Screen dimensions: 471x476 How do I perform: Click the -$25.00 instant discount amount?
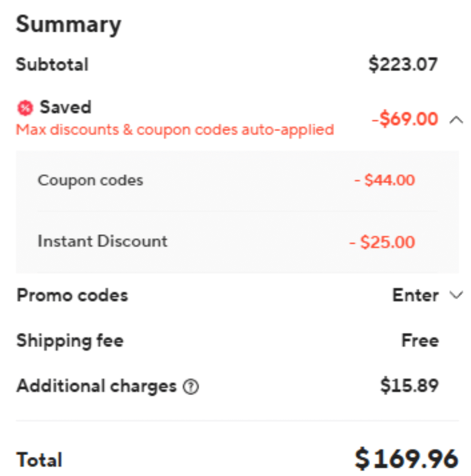tap(382, 242)
